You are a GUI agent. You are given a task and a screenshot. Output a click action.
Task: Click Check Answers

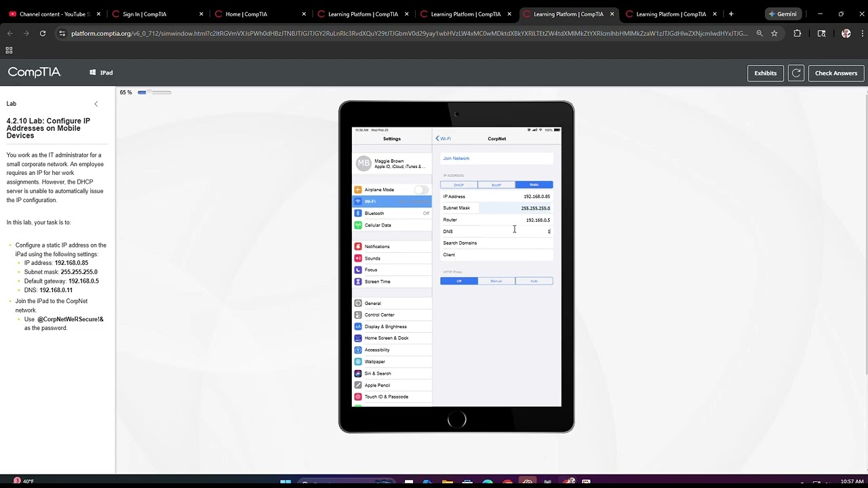tap(836, 73)
